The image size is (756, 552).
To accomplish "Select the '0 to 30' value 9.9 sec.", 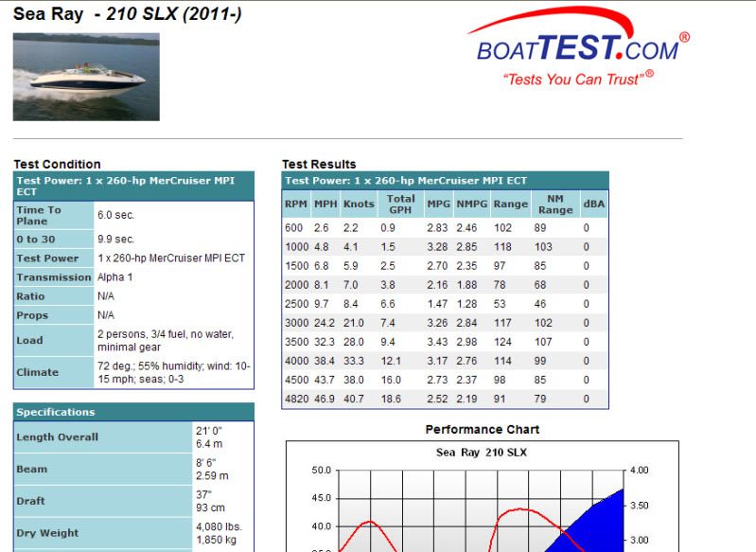I will click(115, 240).
